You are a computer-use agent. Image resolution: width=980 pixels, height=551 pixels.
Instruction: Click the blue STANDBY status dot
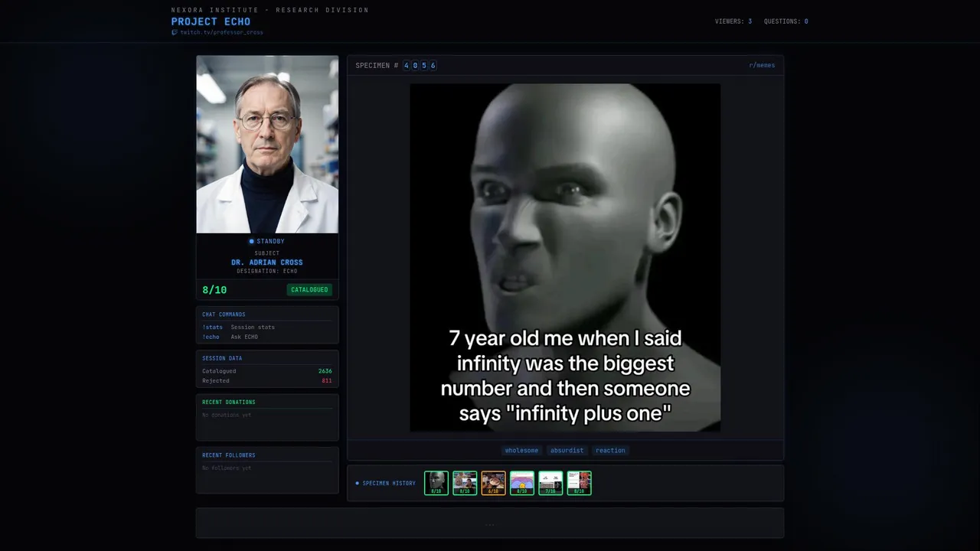[x=251, y=242]
